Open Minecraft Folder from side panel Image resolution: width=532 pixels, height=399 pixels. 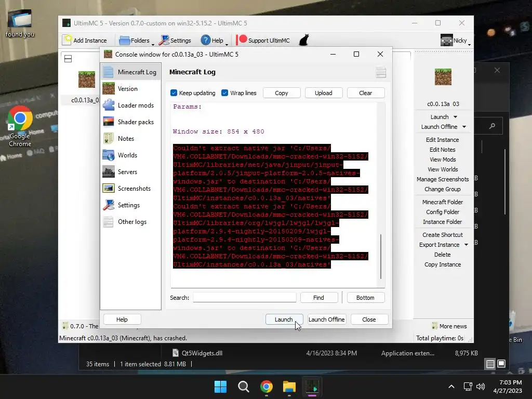click(443, 202)
